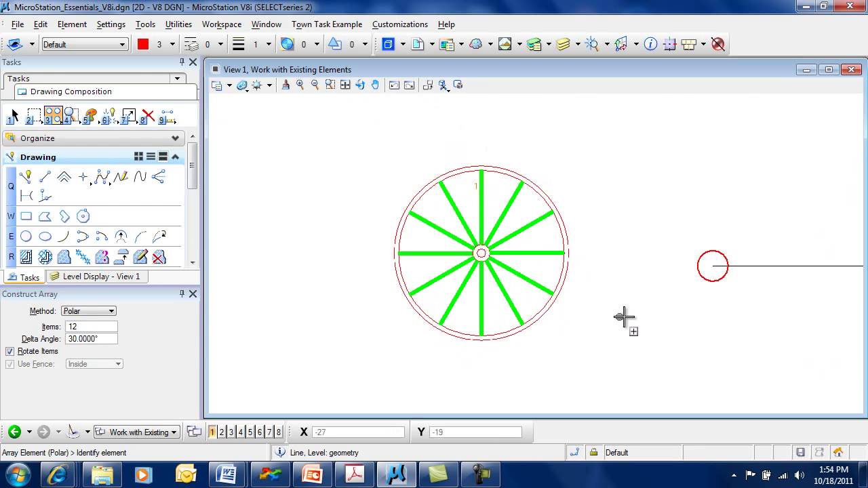Screen dimensions: 868x488
Task: Toggle view number 2 button
Action: coord(222,432)
